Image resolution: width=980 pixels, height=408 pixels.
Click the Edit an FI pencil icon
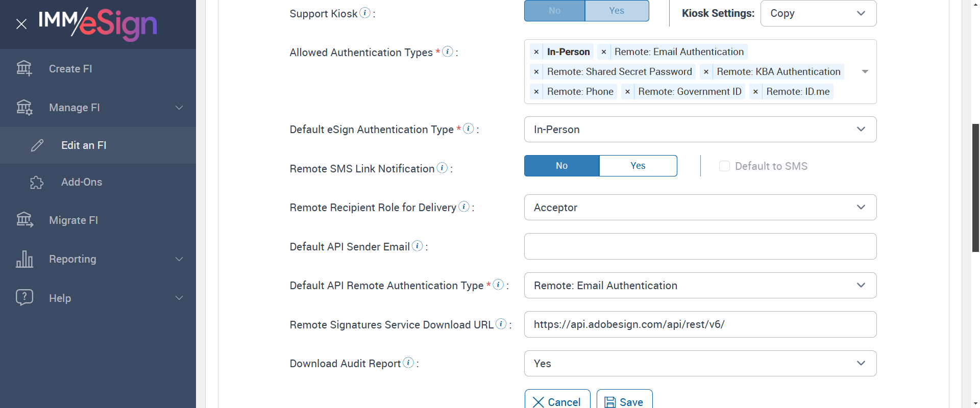(x=37, y=145)
